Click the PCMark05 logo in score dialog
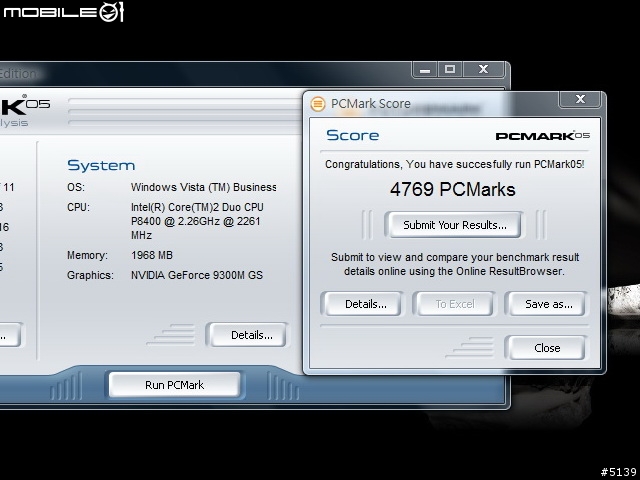 (542, 136)
